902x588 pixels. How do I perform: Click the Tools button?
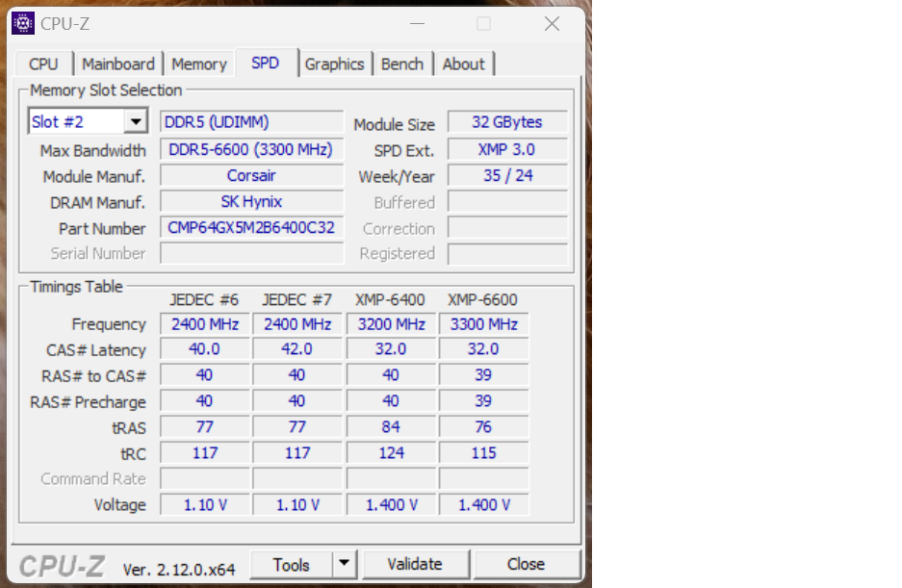(292, 564)
